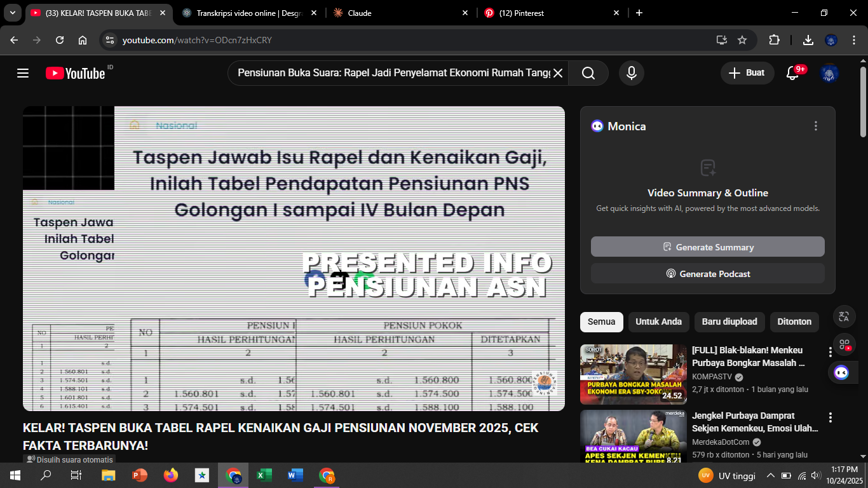Viewport: 868px width, 488px height.
Task: Select the Untuk Anda filter chip
Action: click(658, 322)
